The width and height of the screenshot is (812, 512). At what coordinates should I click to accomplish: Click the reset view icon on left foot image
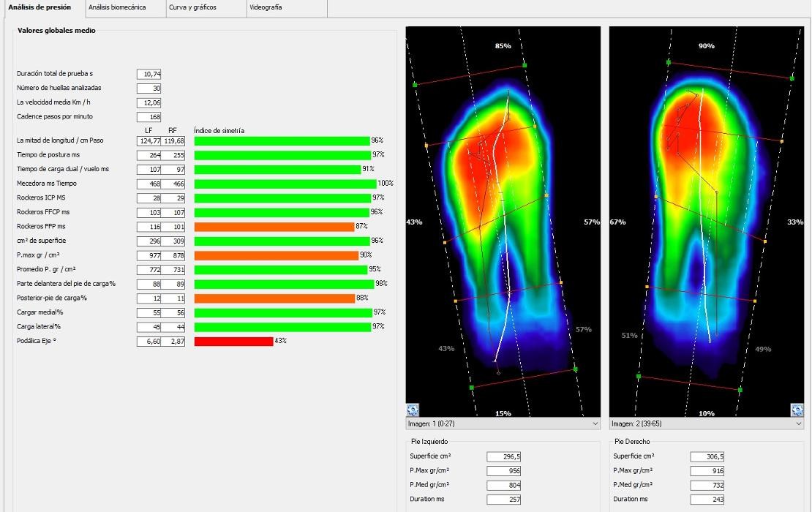point(413,410)
